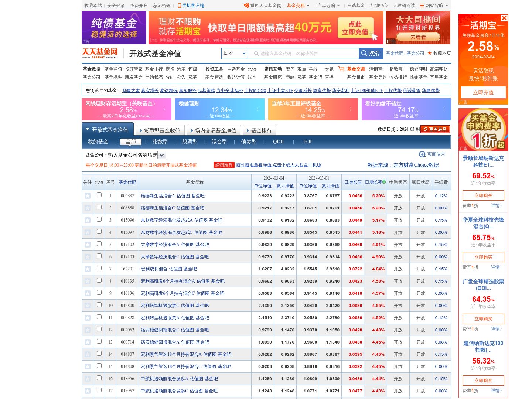Click the star for 宏利景气智选18个月持有混合C

pyautogui.click(x=88, y=366)
